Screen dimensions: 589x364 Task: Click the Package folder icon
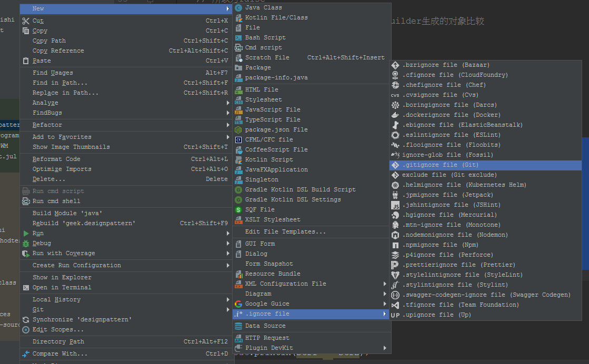coord(238,67)
